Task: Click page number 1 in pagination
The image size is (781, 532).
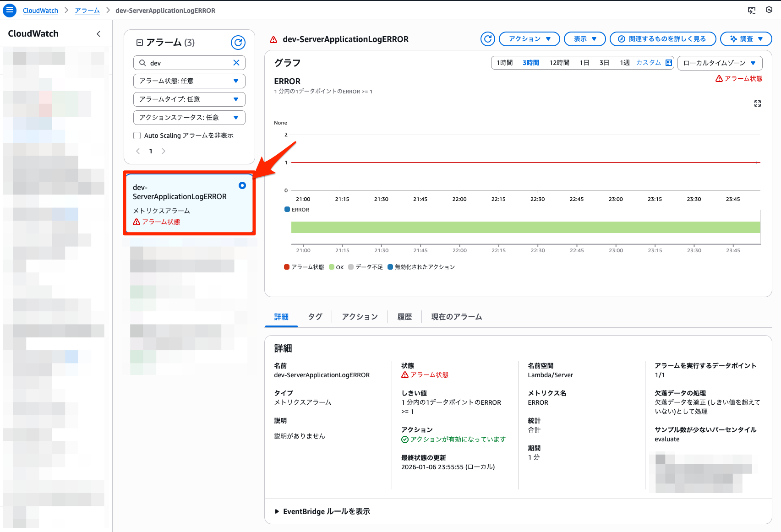Action: (151, 151)
